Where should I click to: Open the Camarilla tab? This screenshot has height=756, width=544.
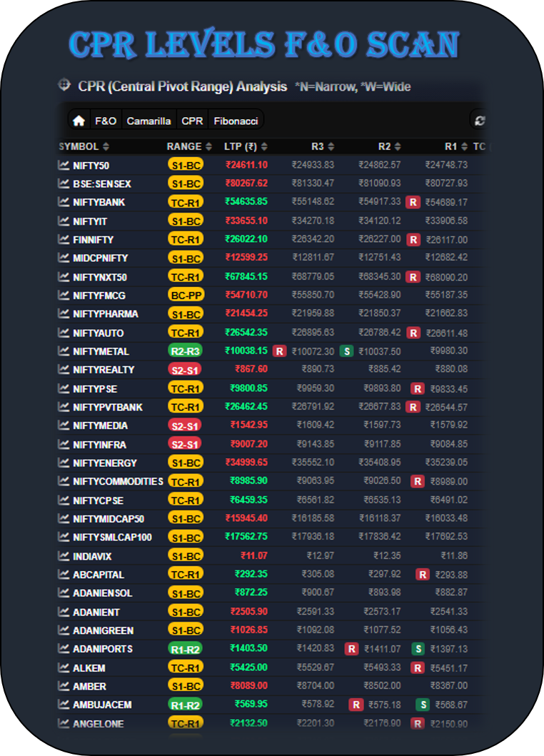point(148,121)
